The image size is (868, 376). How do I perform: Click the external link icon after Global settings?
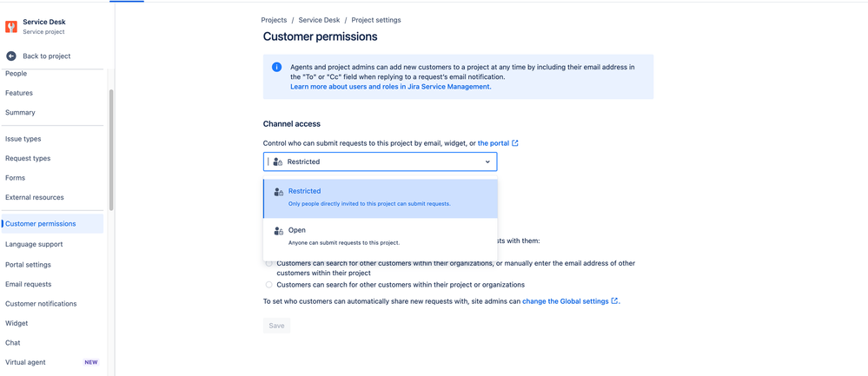(x=614, y=301)
